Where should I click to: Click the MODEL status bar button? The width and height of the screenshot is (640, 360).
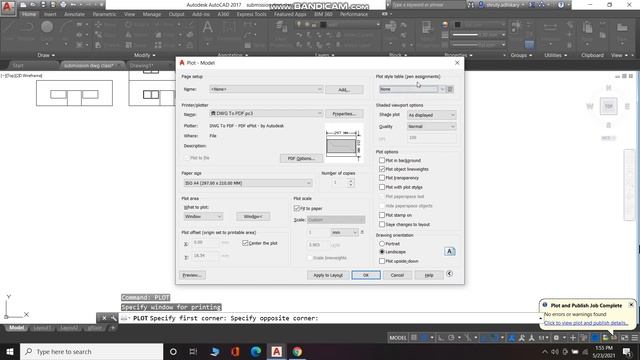click(398, 338)
